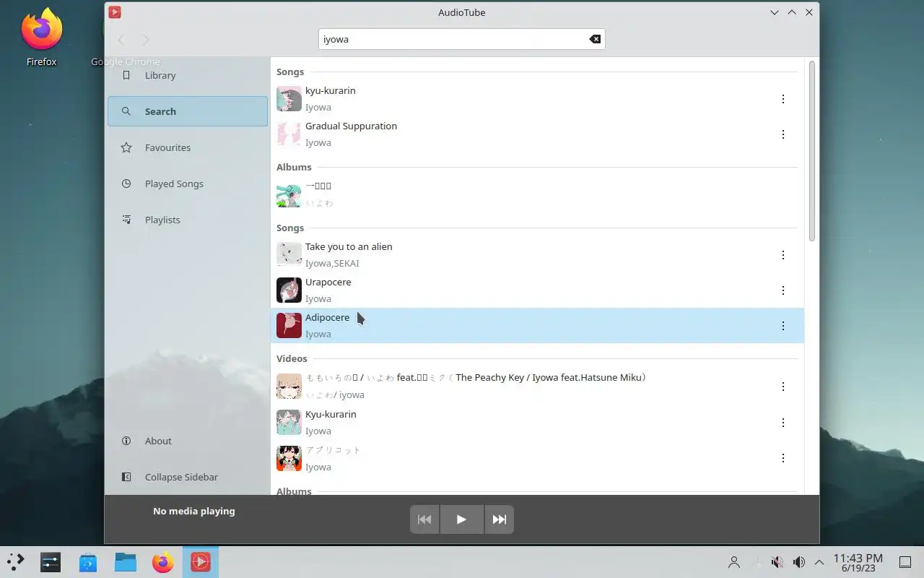Click the user account tray icon
Image resolution: width=924 pixels, height=578 pixels.
(x=734, y=562)
